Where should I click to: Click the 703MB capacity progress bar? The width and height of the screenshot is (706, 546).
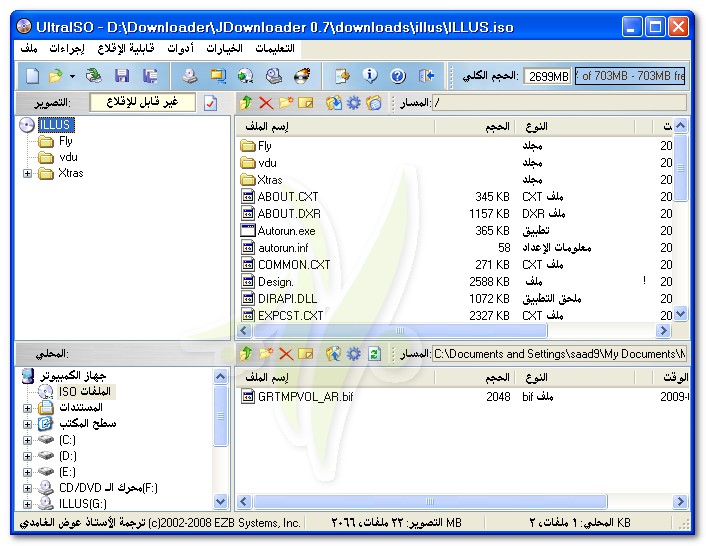click(x=630, y=76)
